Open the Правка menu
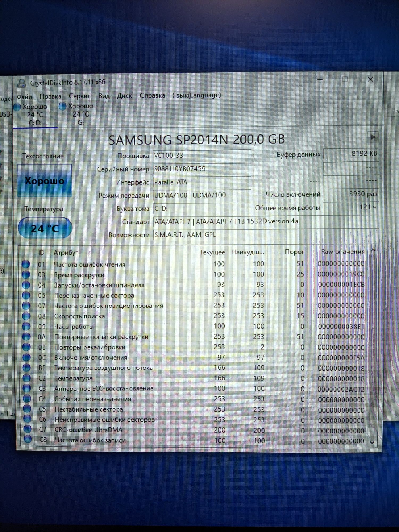 click(x=50, y=96)
